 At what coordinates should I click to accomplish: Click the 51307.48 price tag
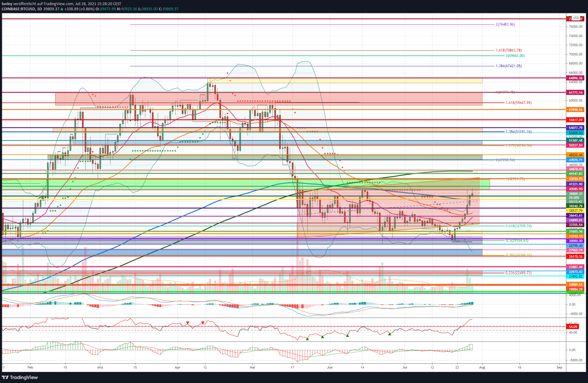point(575,140)
